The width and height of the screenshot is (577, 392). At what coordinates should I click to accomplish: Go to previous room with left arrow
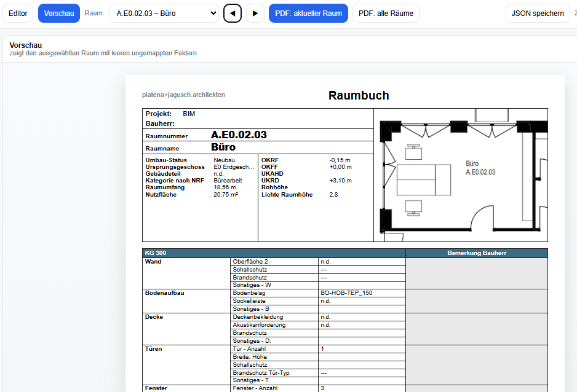coord(233,14)
